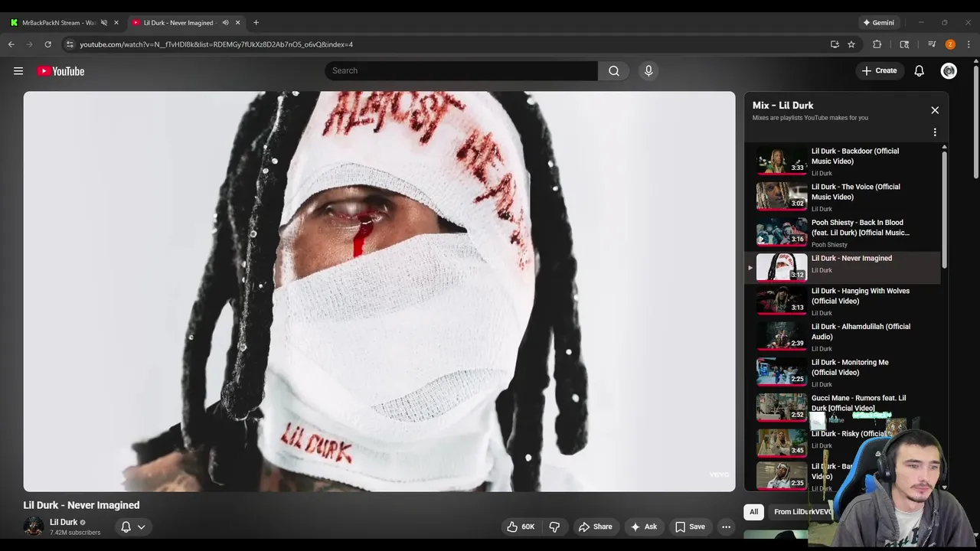The height and width of the screenshot is (551, 980).
Task: Go back in browser history
Action: pos(11,44)
